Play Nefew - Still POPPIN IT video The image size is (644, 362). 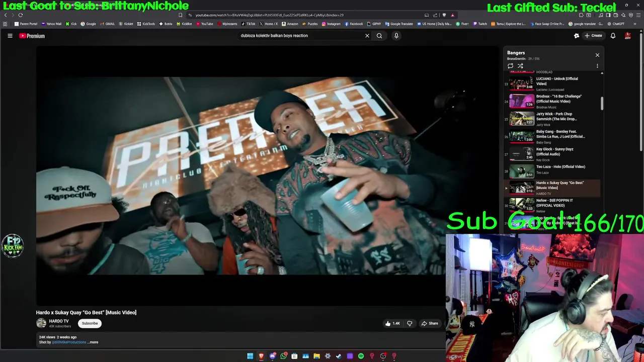tap(552, 205)
